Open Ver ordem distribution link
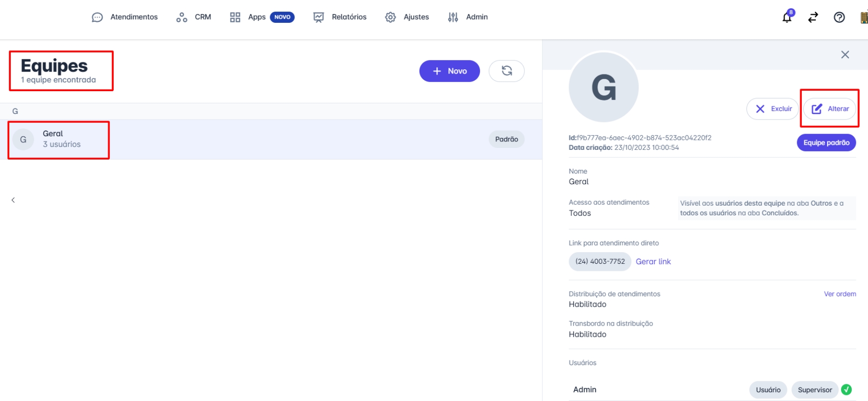Viewport: 868px width, 401px height. tap(840, 294)
